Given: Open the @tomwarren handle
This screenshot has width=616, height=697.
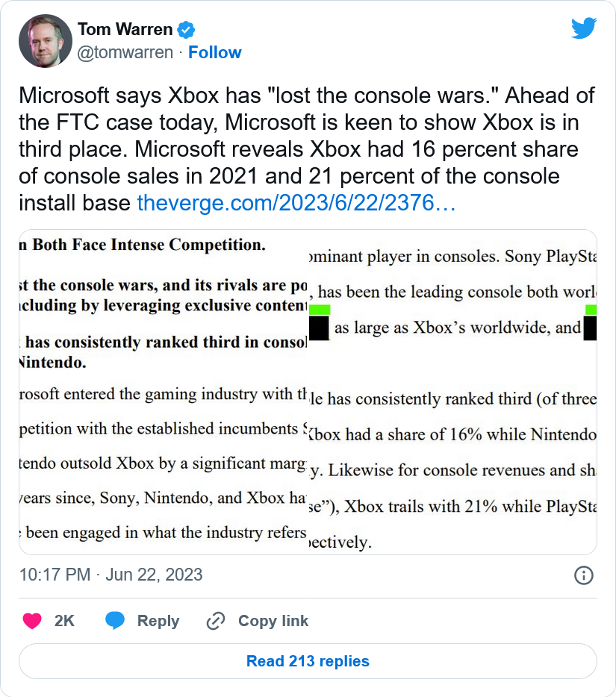Looking at the screenshot, I should coord(125,52).
